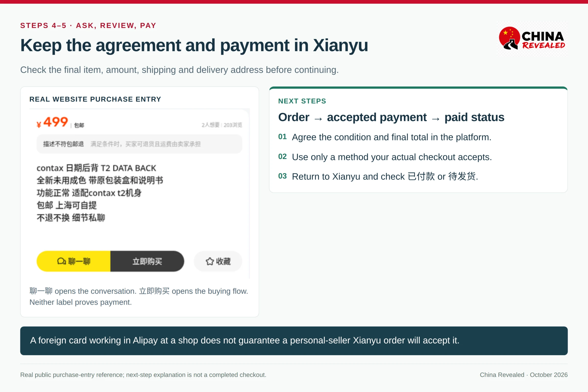Click the 2人想要 | 203浏览 stats text
588x392 pixels.
[222, 125]
